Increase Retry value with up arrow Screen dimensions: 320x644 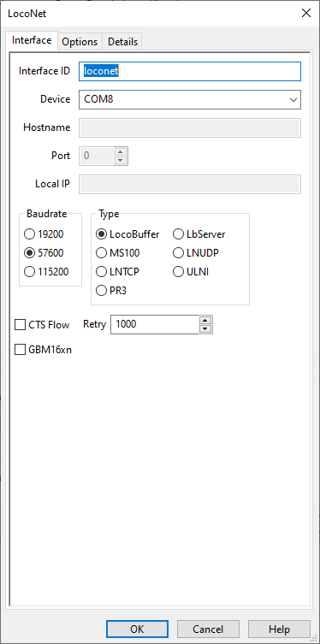[x=205, y=320]
